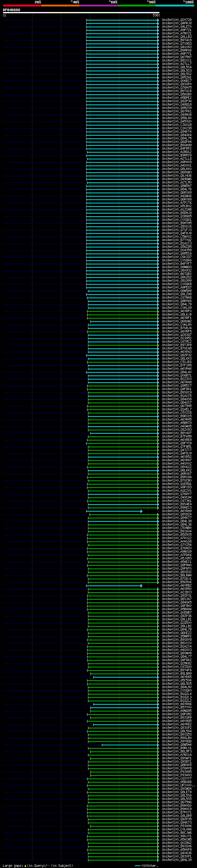The image size is (197, 868).
Task: Click the UniRef100_B9HPG6 label
Action: [x=176, y=50]
